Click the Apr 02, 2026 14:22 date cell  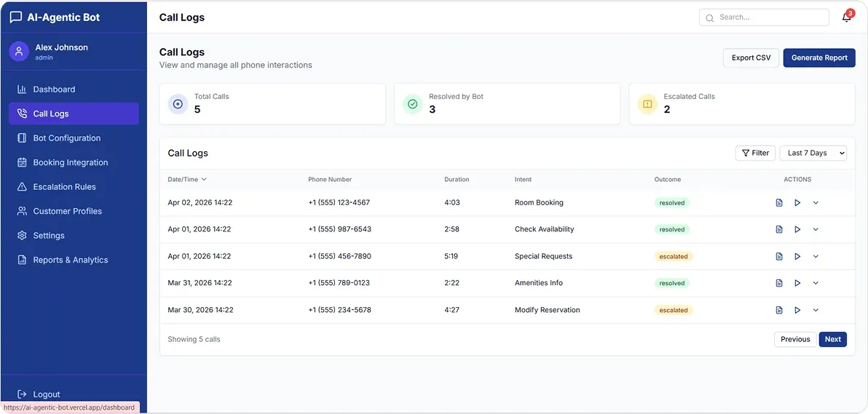pyautogui.click(x=200, y=202)
